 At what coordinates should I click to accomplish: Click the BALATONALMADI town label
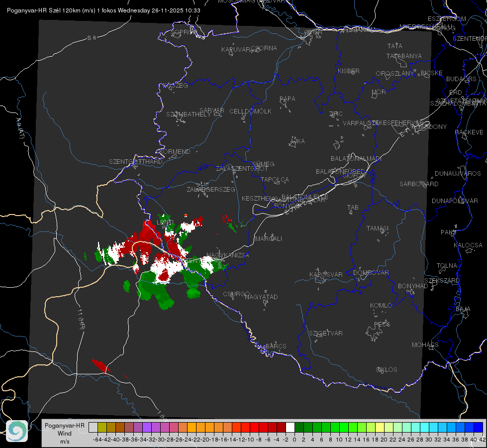tap(356, 159)
